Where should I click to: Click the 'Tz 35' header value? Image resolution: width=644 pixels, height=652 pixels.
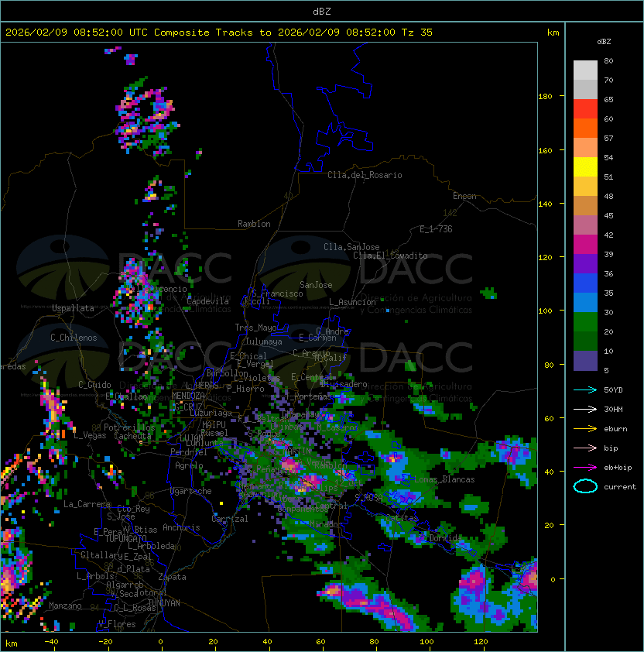(x=417, y=33)
